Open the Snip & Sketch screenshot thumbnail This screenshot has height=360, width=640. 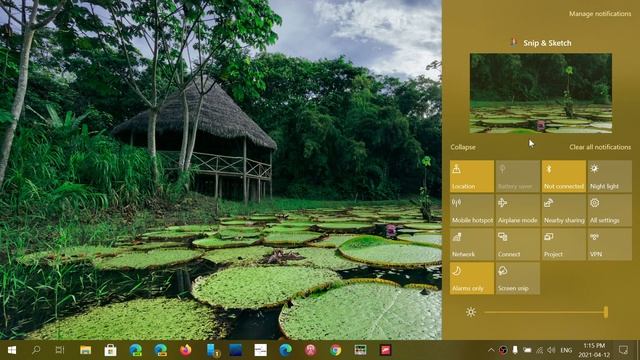click(x=541, y=93)
